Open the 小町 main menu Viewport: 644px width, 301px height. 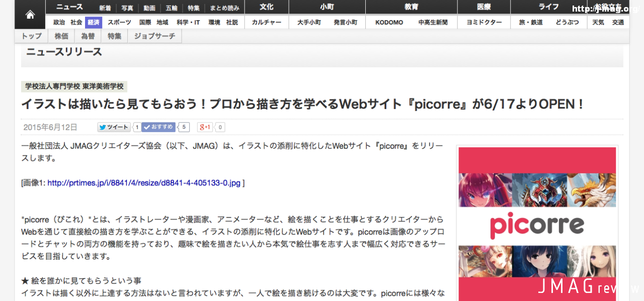point(327,7)
